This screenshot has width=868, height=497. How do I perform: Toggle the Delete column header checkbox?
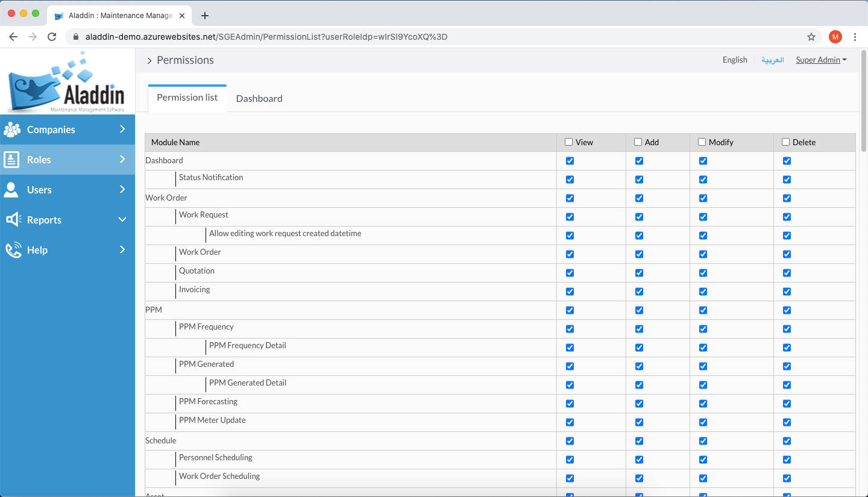[x=785, y=142]
